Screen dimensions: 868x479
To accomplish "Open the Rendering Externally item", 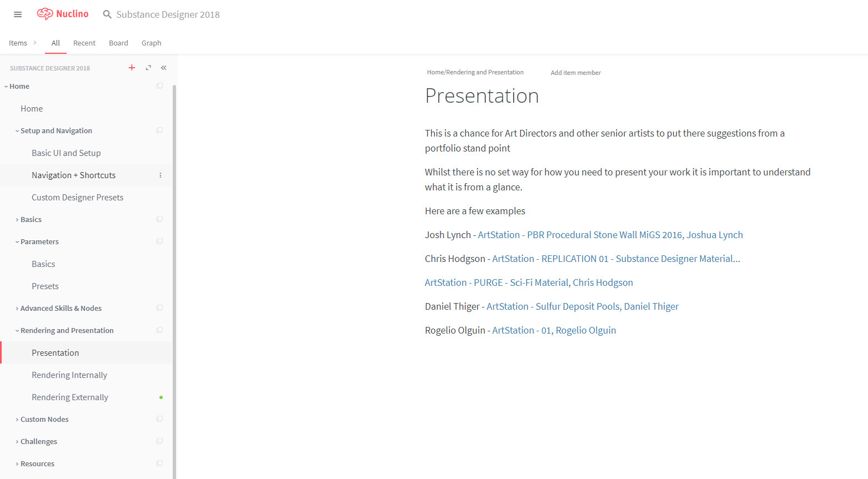I will [x=70, y=397].
